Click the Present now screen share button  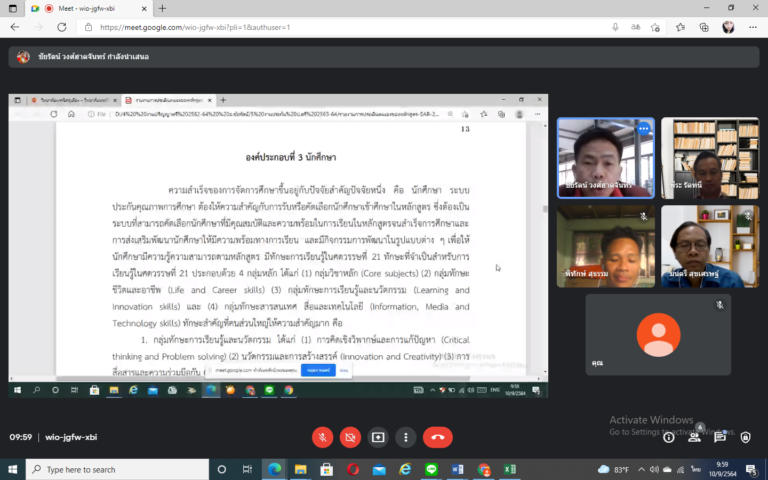coord(378,437)
